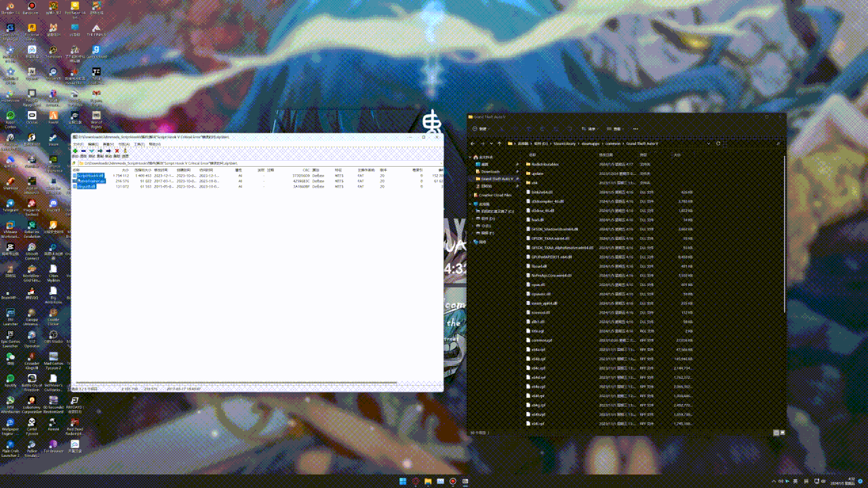
Task: Click the Explorer Up arrow
Action: pos(499,144)
